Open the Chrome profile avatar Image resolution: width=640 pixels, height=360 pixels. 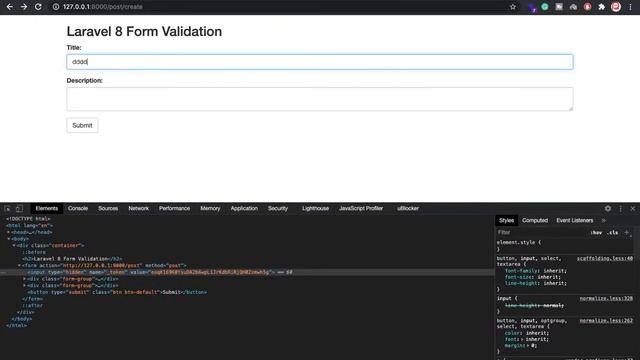click(x=616, y=7)
